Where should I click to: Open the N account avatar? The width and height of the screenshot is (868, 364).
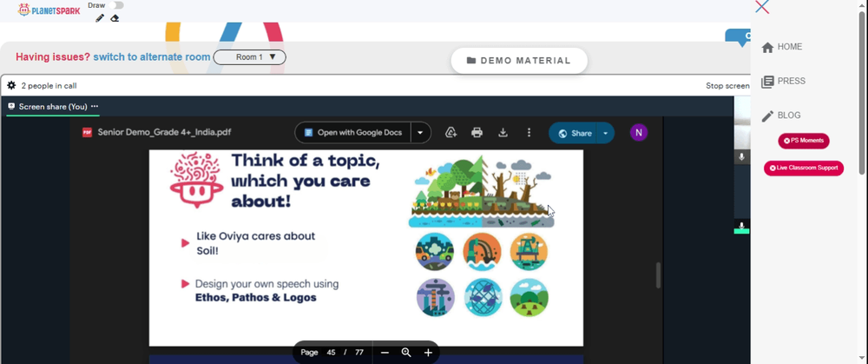(x=639, y=132)
